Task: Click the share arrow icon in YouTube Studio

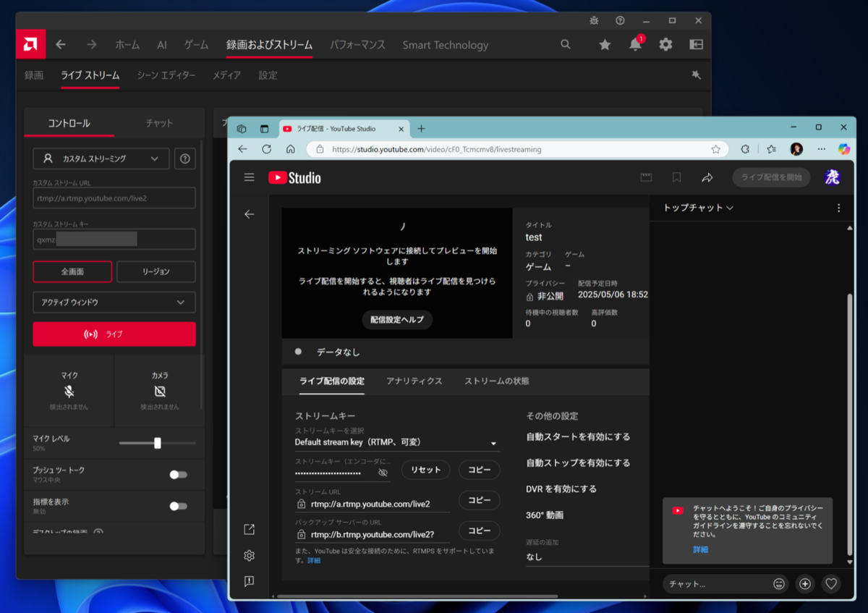Action: [x=707, y=177]
